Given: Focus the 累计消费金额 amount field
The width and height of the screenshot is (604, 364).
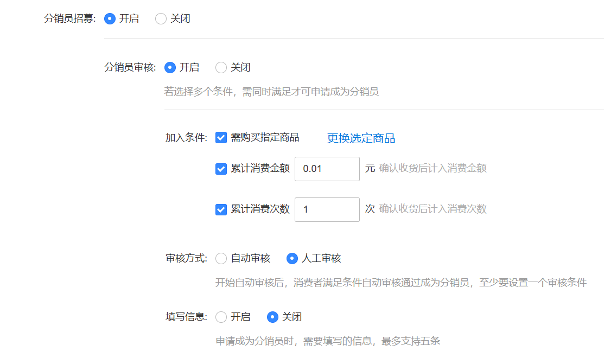Looking at the screenshot, I should pyautogui.click(x=327, y=169).
